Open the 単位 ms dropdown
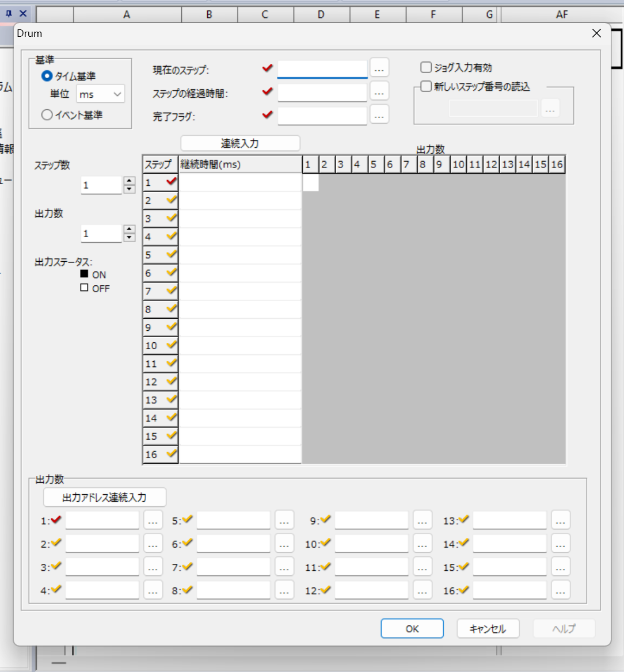624x672 pixels. click(x=100, y=94)
